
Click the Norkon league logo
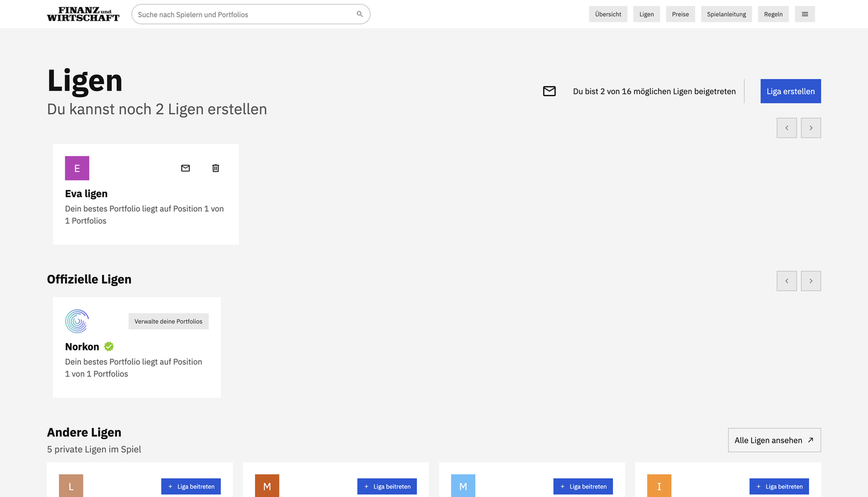(77, 321)
